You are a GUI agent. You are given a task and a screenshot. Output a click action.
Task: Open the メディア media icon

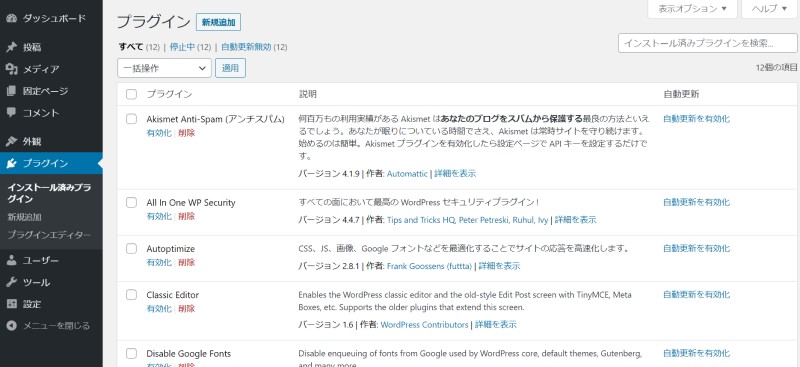pyautogui.click(x=12, y=69)
